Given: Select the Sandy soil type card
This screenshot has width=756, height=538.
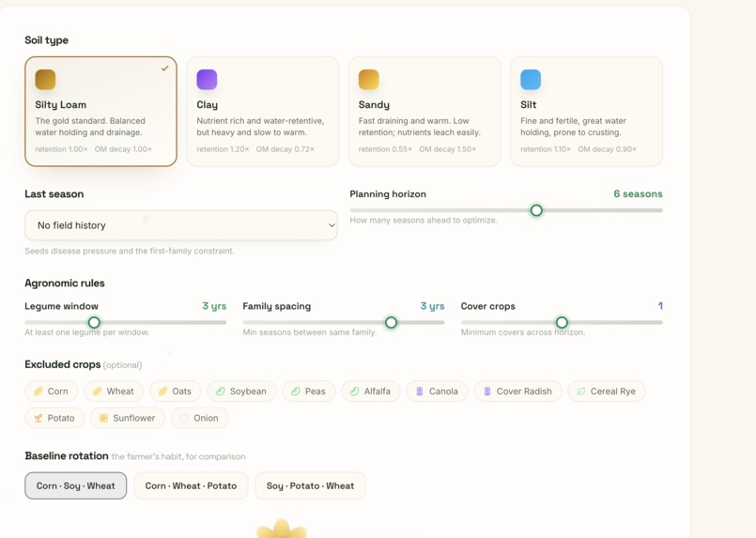Looking at the screenshot, I should pos(424,112).
